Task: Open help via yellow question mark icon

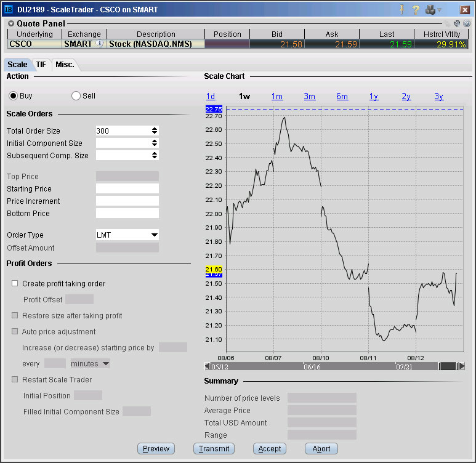Action: tap(416, 10)
